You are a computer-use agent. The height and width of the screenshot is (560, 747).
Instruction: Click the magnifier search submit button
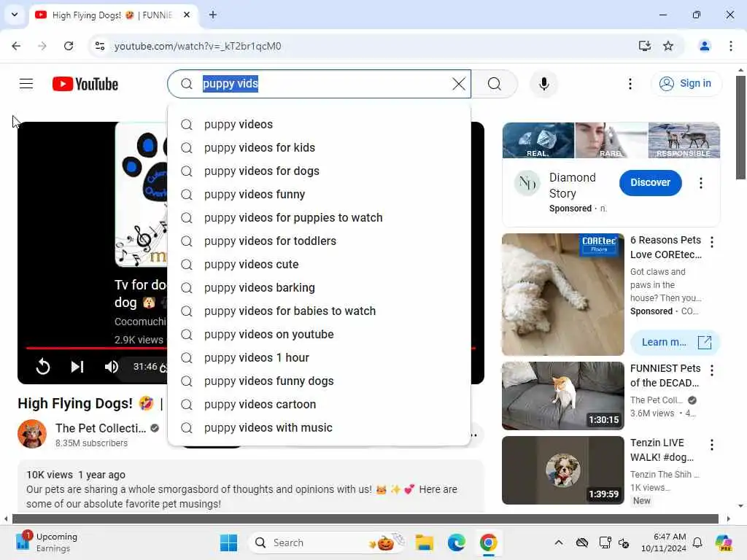495,84
